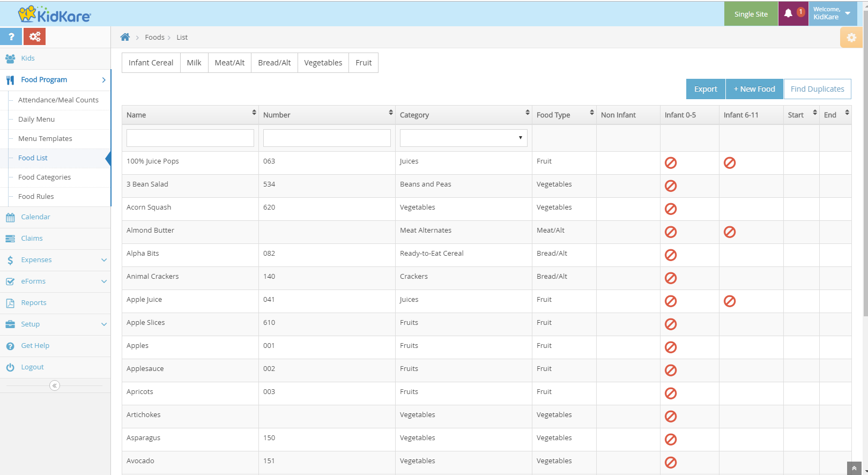The height and width of the screenshot is (475, 868).
Task: Click the + New Food button
Action: coord(754,89)
